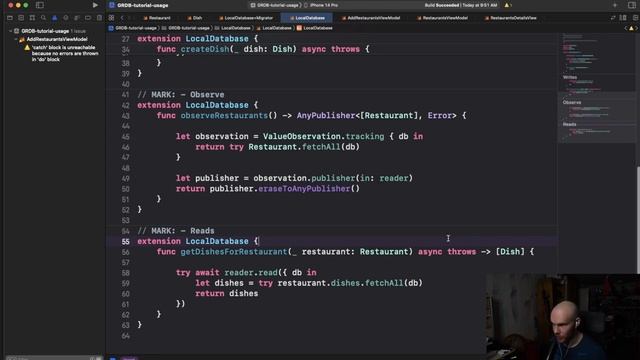Viewport: 640px width, 360px height.
Task: Add library with the plus button
Action: 615,5
